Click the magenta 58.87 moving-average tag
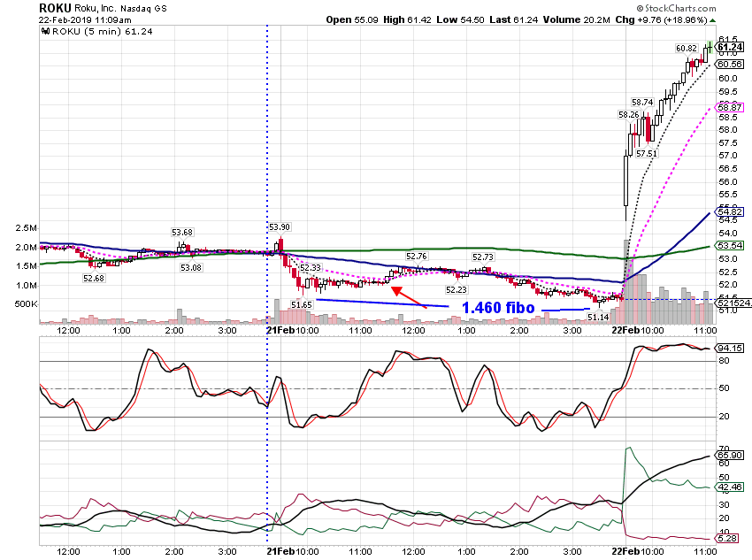The image size is (752, 560). coord(730,107)
